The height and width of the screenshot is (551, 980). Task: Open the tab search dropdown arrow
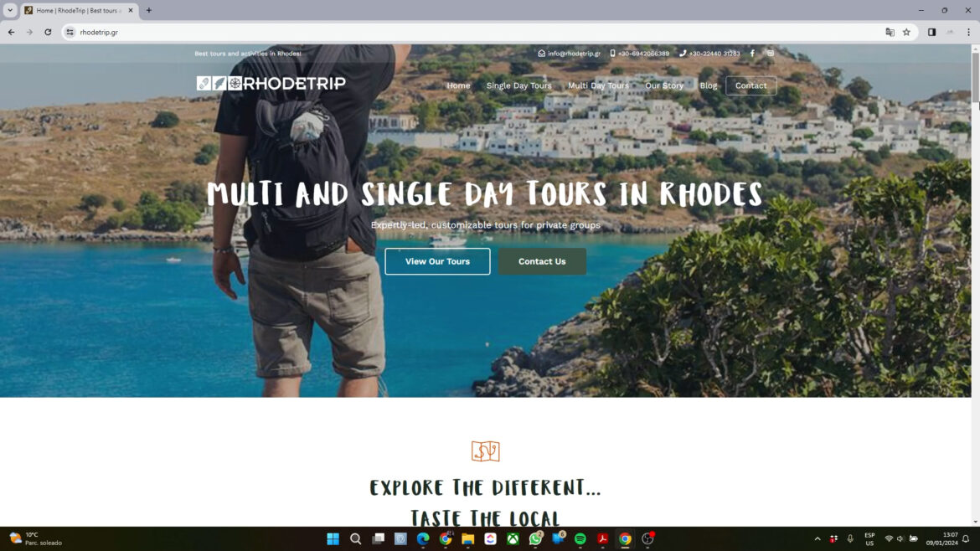(x=10, y=10)
